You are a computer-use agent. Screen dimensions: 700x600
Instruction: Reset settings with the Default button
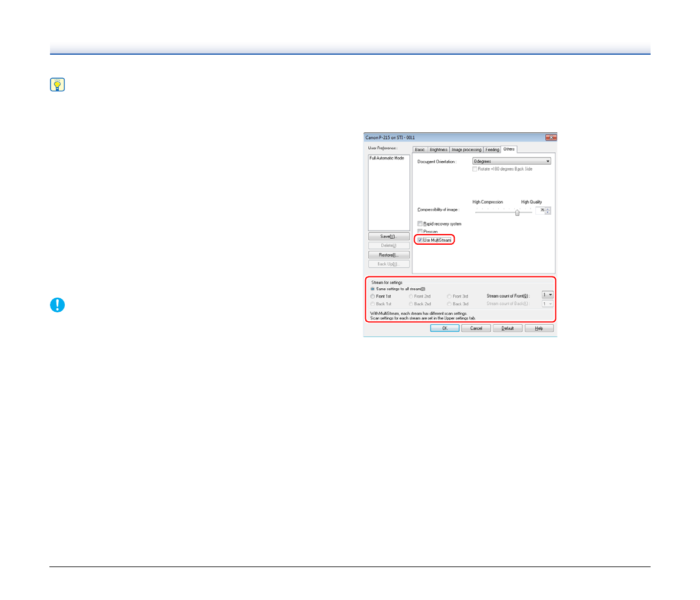click(x=508, y=328)
